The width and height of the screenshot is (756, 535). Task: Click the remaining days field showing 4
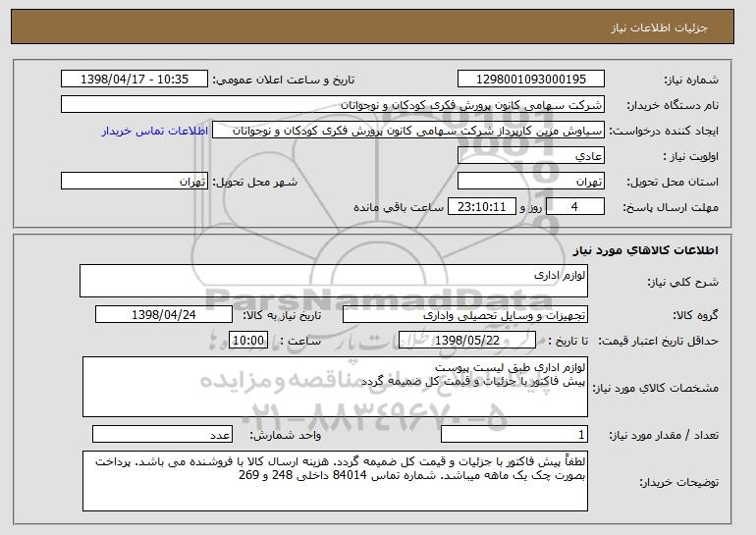tap(574, 207)
